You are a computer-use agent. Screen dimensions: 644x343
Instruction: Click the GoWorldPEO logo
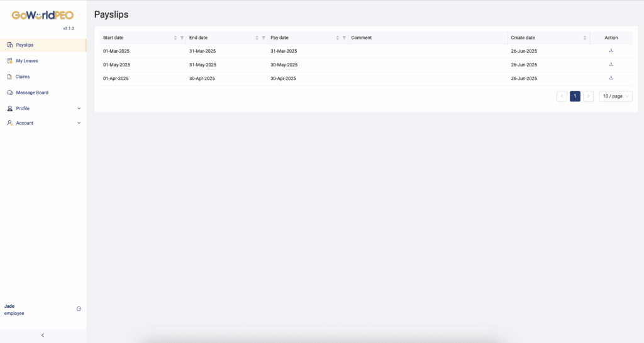(43, 15)
